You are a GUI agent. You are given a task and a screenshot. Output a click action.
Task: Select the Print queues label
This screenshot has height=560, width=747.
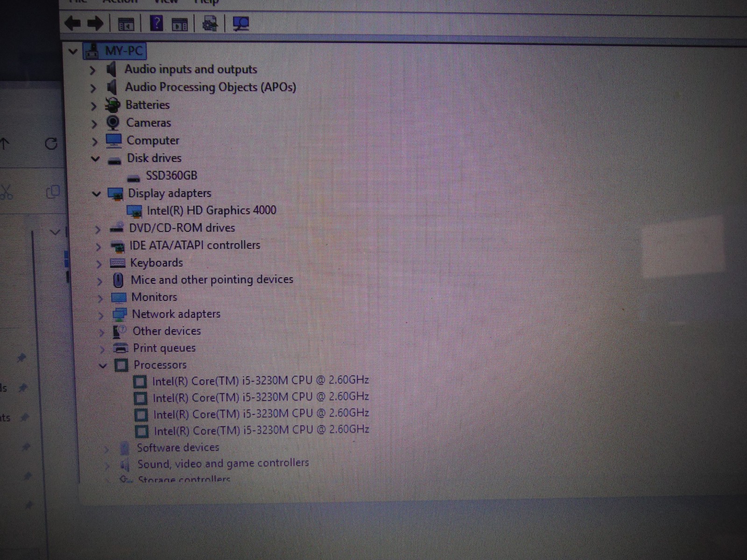click(164, 348)
